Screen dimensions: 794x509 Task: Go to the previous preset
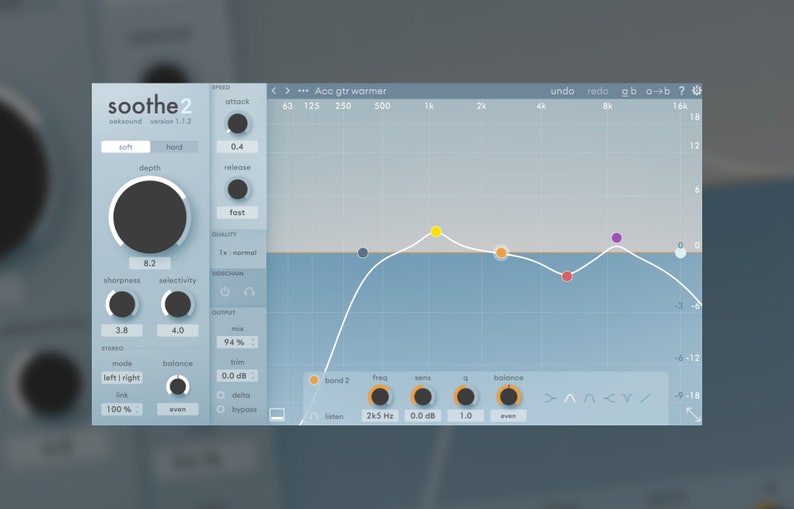pos(274,91)
